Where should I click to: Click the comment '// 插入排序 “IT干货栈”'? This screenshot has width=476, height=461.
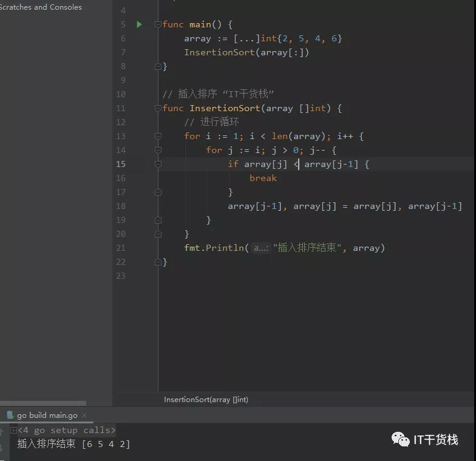(x=218, y=94)
